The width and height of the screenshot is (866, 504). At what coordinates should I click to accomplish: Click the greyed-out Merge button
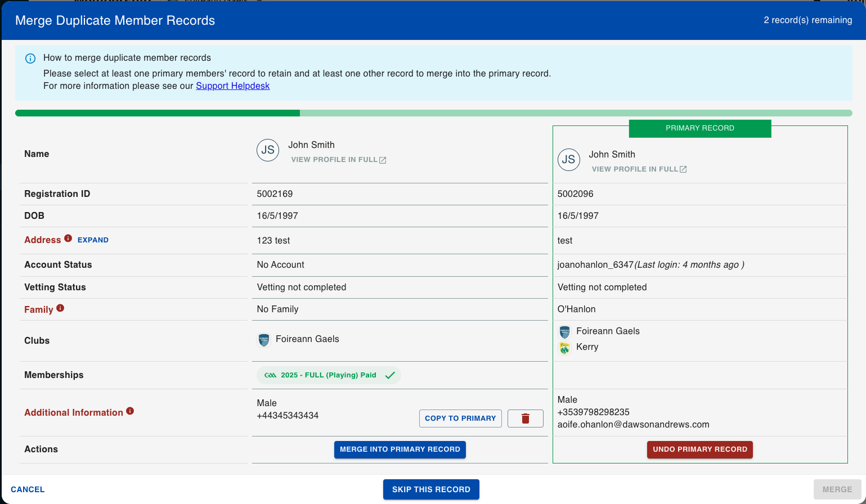[837, 489]
